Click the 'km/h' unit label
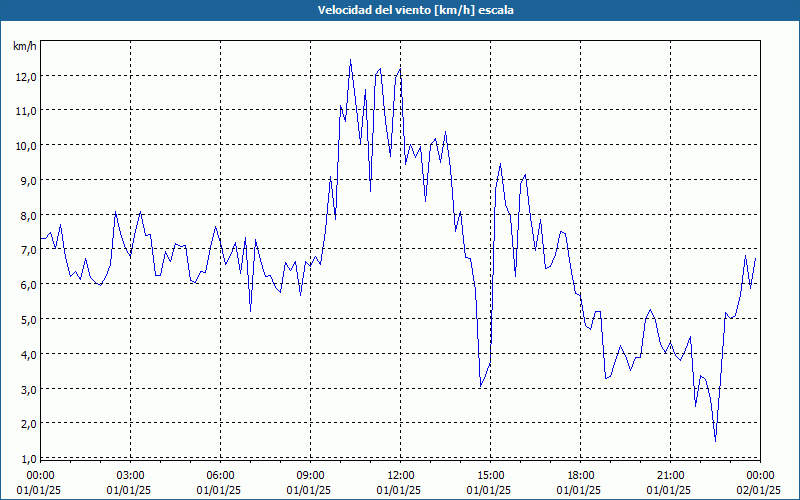 [24, 46]
